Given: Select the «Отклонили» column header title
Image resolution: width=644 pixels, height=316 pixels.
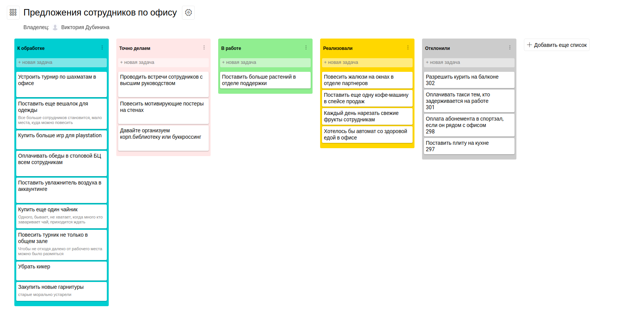Looking at the screenshot, I should click(438, 48).
